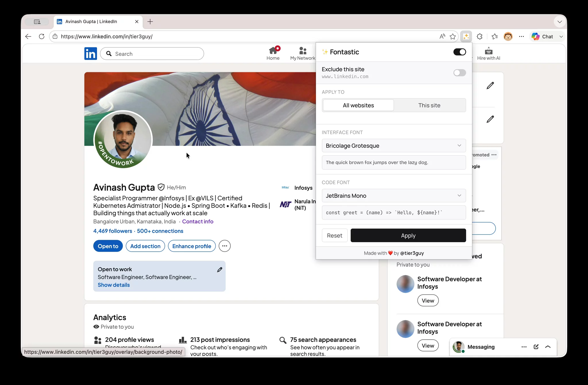Open profile More actions circle button
This screenshot has height=385, width=588.
tap(225, 246)
